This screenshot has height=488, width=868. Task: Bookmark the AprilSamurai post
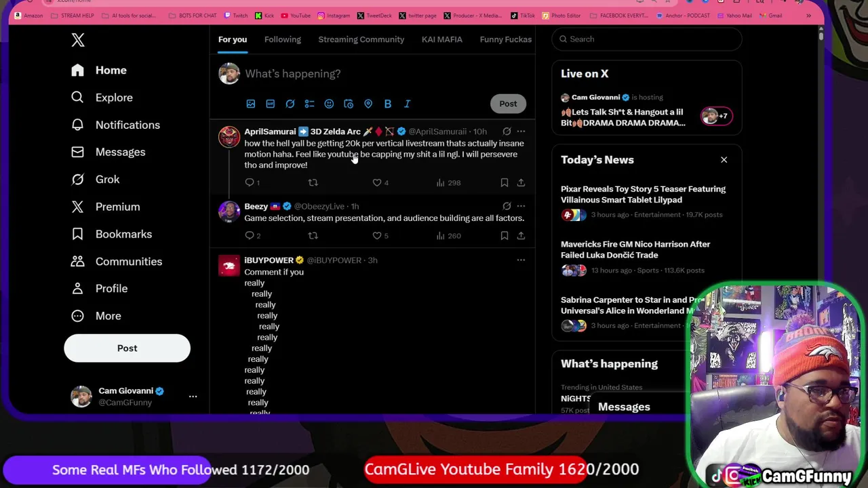505,182
